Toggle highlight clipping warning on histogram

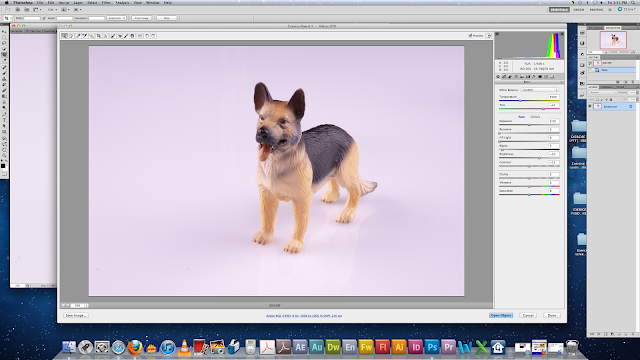coord(562,34)
